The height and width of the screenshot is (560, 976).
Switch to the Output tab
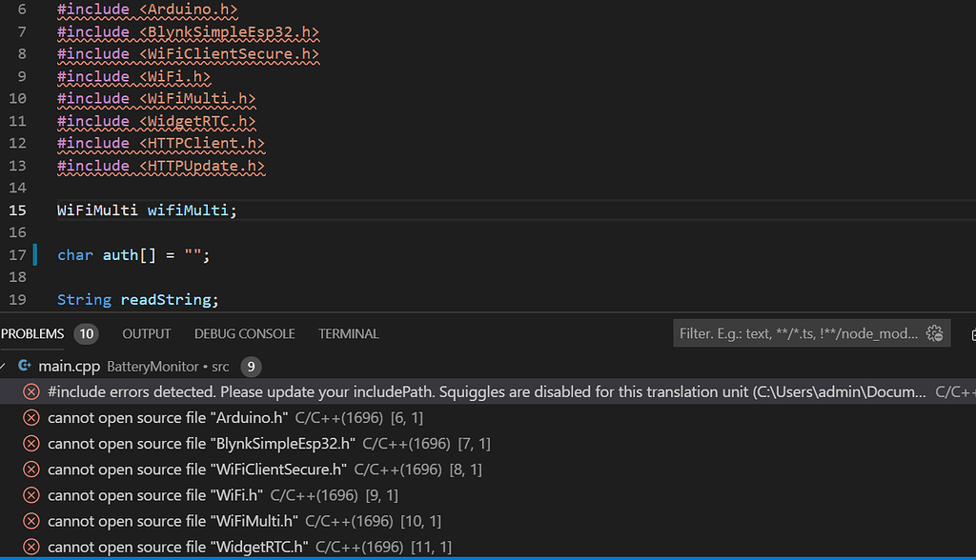146,334
